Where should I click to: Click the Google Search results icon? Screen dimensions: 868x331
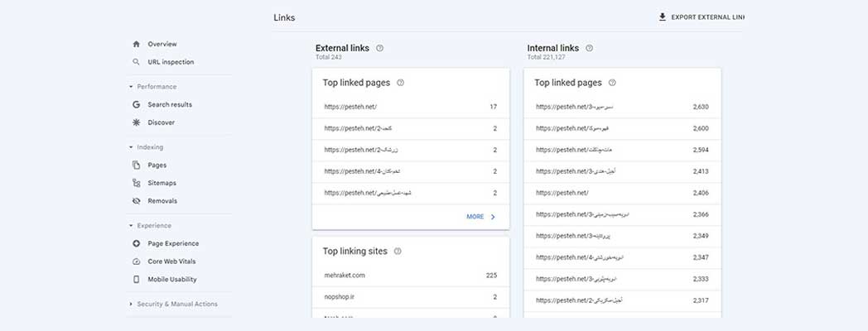136,105
